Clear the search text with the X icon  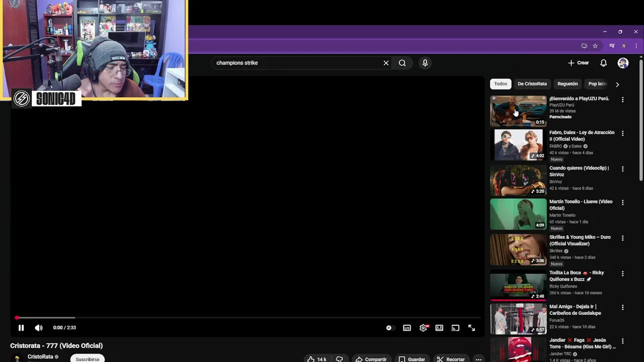(386, 63)
